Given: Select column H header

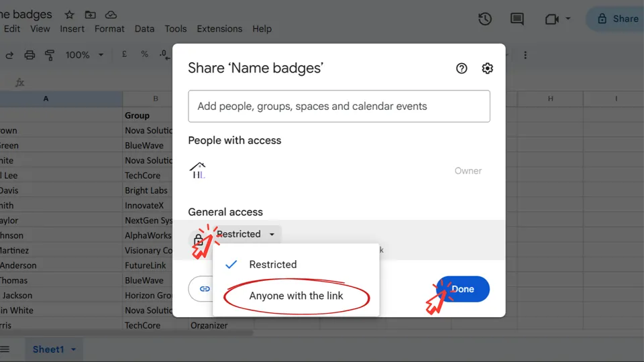Looking at the screenshot, I should click(x=550, y=99).
